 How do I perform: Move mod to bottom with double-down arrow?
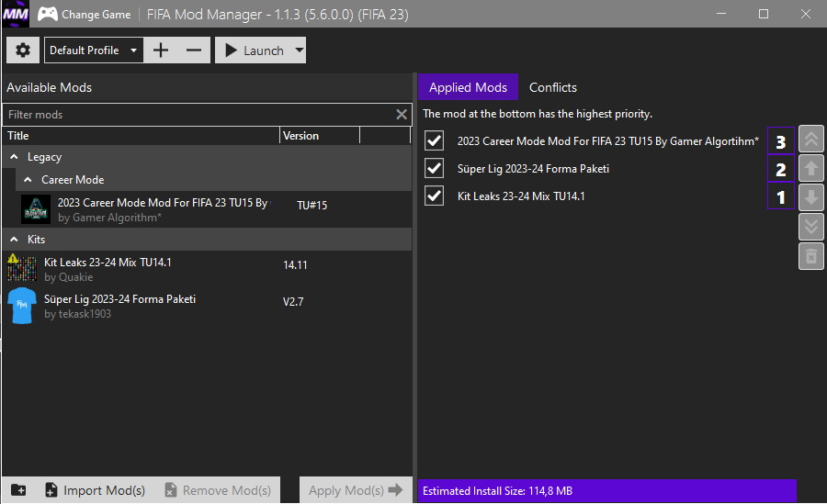click(x=811, y=227)
